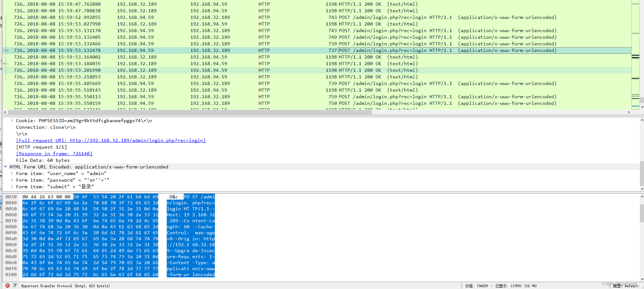Open the Full request URI link
The width and height of the screenshot is (644, 289).
click(111, 140)
